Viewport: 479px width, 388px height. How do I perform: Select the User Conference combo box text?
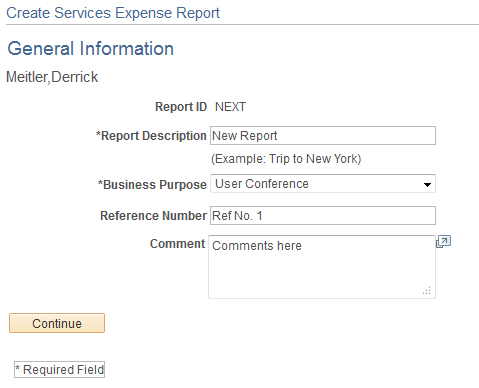click(262, 184)
